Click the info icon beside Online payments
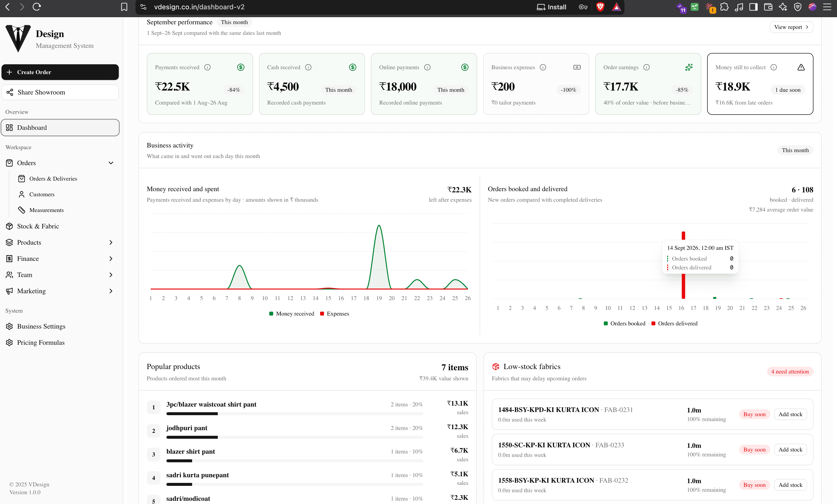837x504 pixels. [427, 67]
